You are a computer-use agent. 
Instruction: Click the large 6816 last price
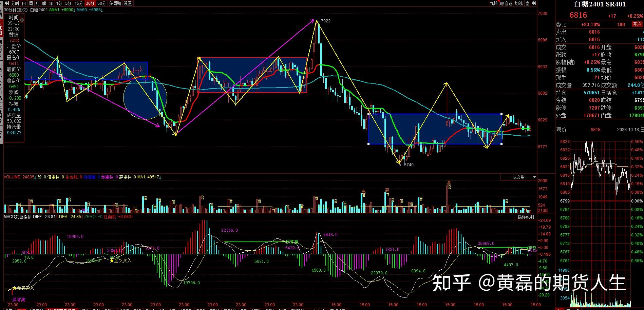(578, 15)
